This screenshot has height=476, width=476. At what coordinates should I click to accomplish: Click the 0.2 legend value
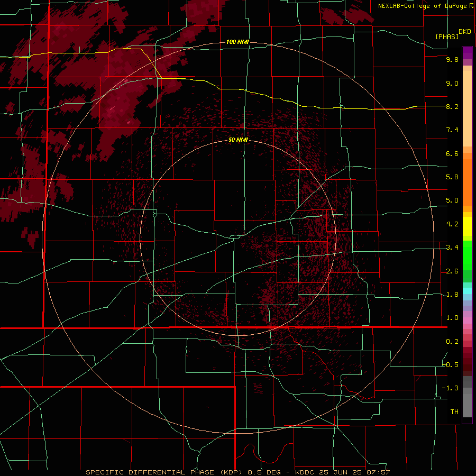452,342
